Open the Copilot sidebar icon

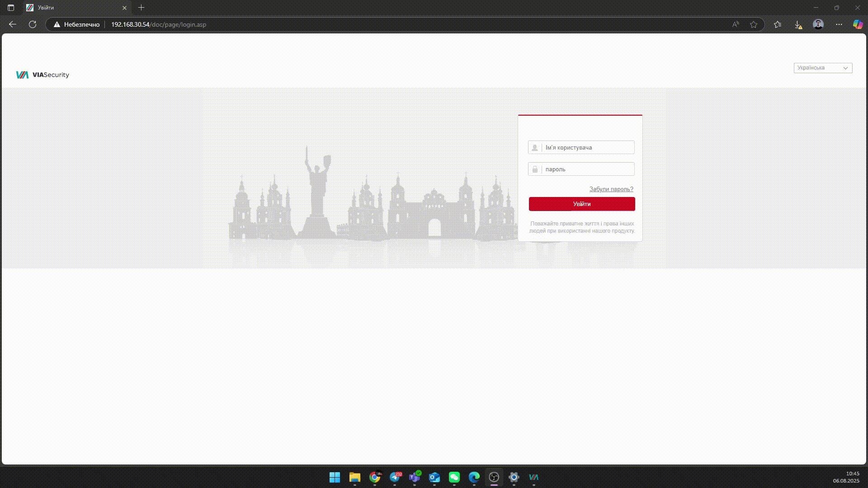(x=858, y=24)
